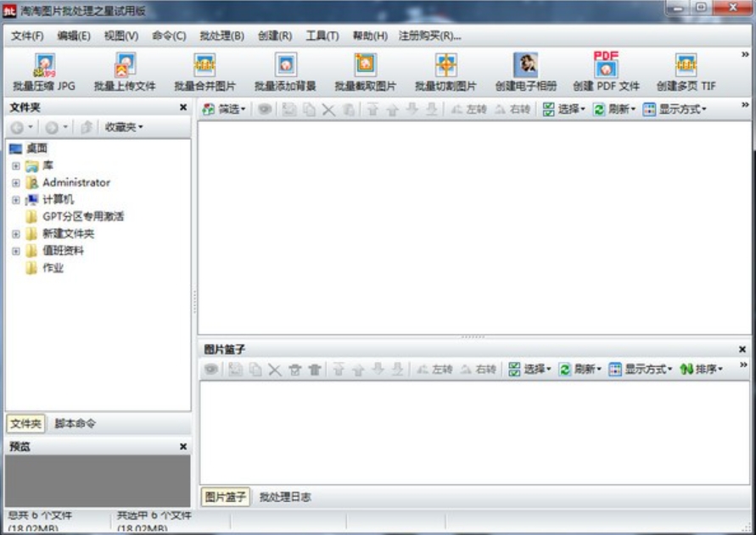
Task: Click the eye preview icon in file toolbar
Action: (264, 109)
